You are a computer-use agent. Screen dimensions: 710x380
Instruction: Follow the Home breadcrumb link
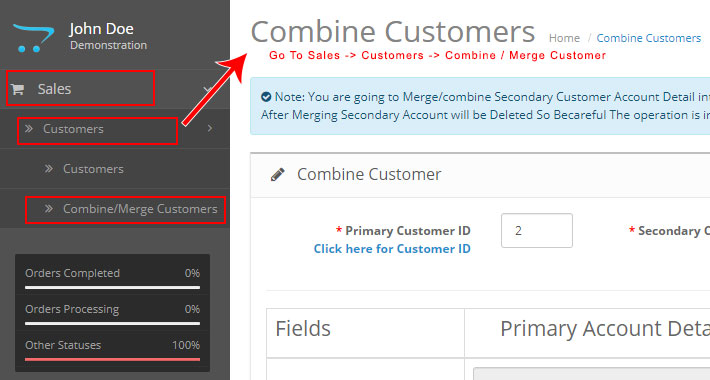pyautogui.click(x=564, y=38)
